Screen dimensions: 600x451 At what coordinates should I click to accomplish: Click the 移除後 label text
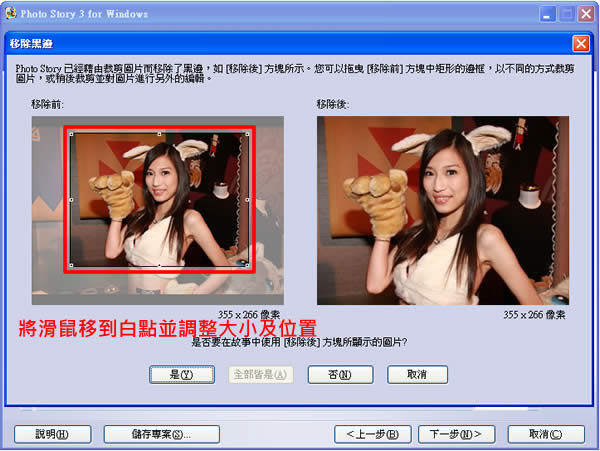point(333,104)
